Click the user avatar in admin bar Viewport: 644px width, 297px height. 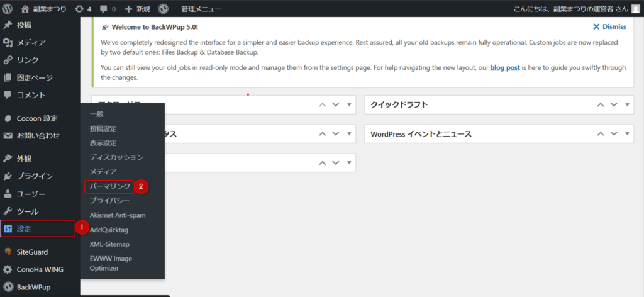click(635, 9)
